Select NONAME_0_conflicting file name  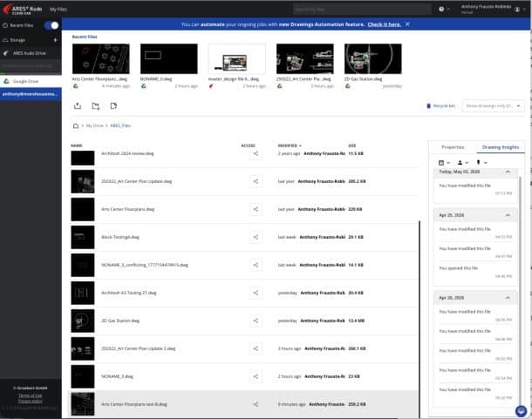coord(145,265)
